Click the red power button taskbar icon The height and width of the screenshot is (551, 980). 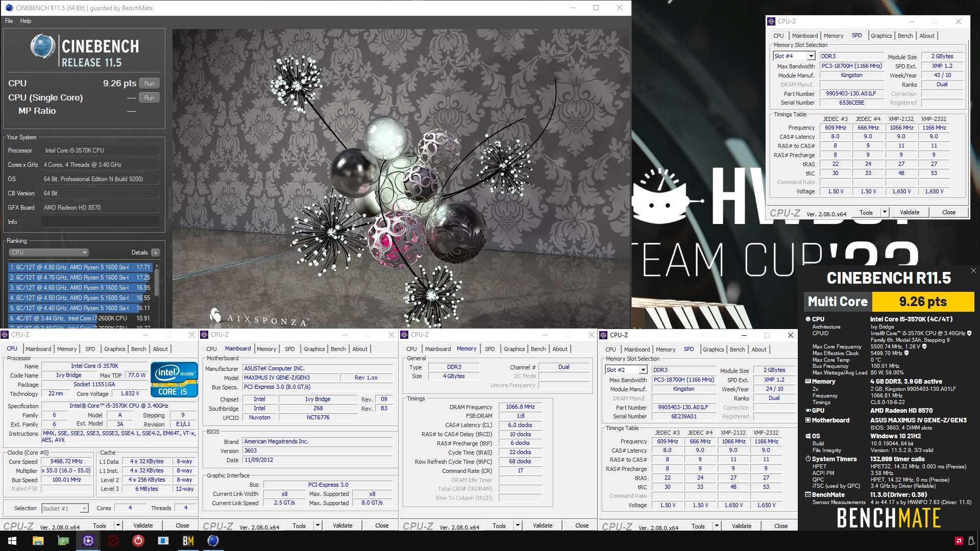pos(138,541)
